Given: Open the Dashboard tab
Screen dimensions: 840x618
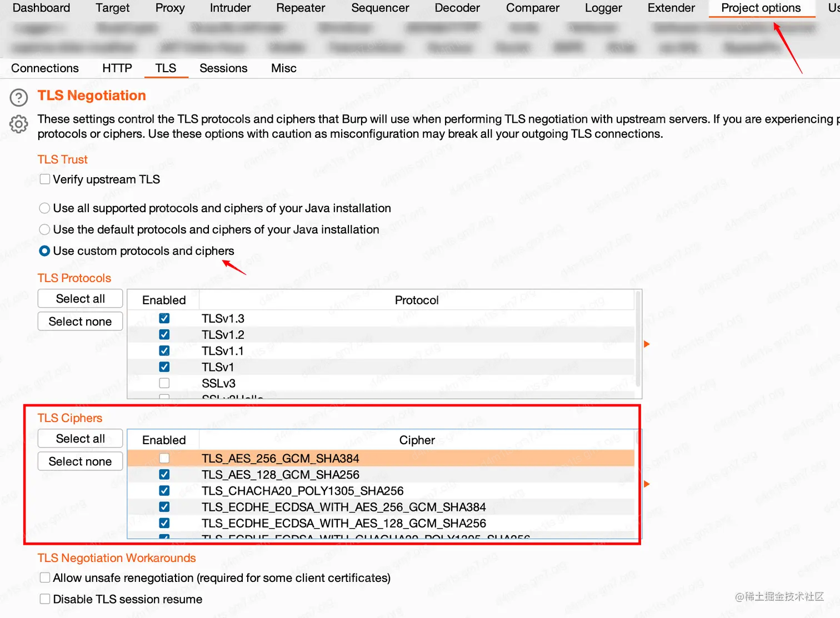Looking at the screenshot, I should click(41, 8).
